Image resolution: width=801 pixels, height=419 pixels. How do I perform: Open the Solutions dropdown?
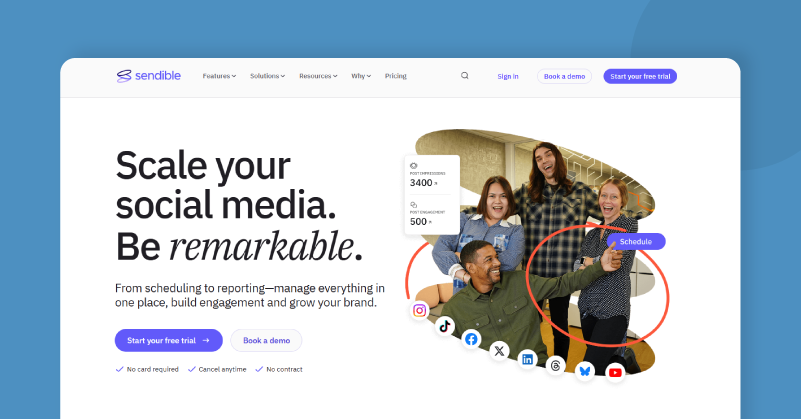[x=267, y=76]
